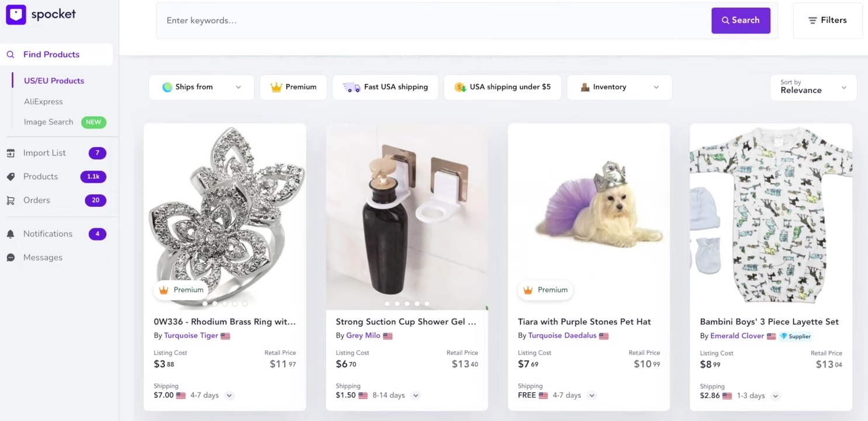The image size is (868, 421).
Task: Click the Find Products magnifier icon
Action: [11, 55]
